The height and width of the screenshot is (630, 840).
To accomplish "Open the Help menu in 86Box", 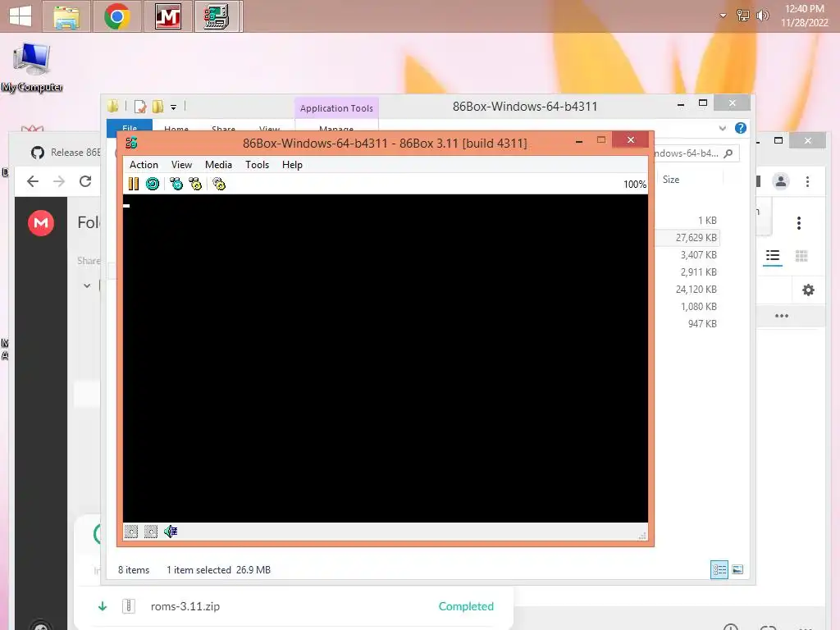I will (293, 165).
